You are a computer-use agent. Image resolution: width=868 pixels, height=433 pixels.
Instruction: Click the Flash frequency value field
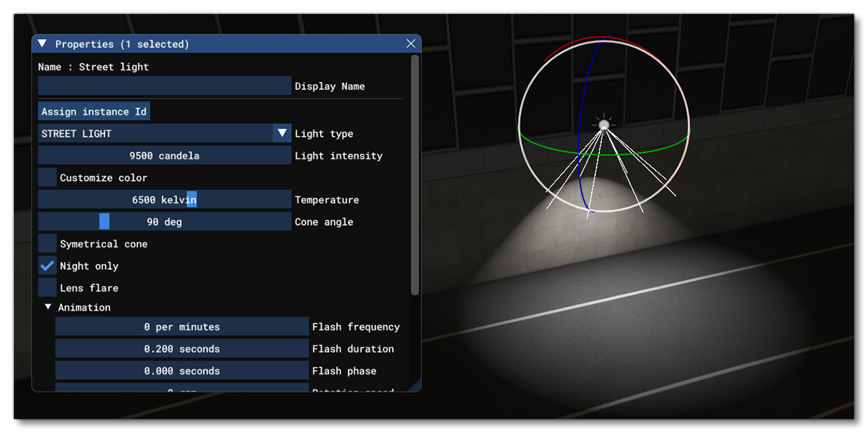(181, 327)
